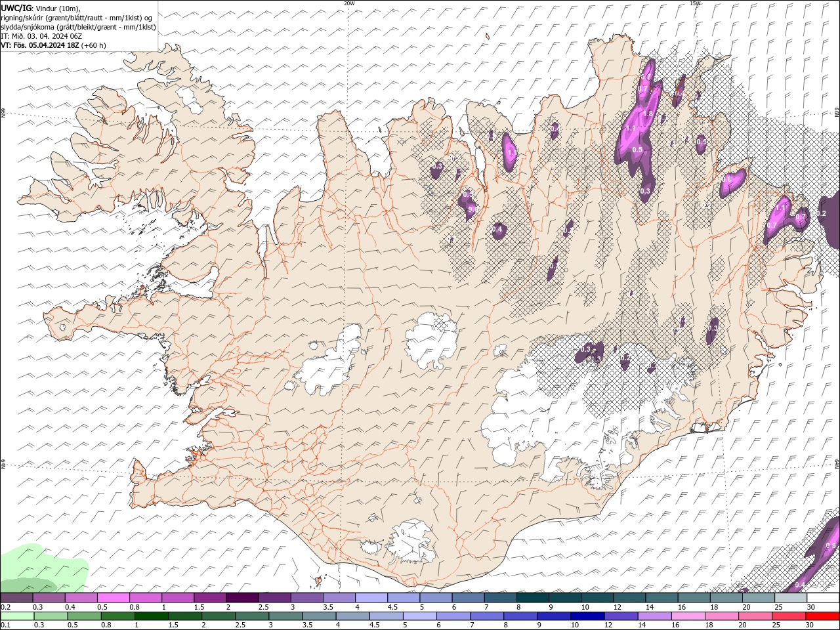Pick the pale green 0.1 swatch on rain scale
This screenshot has height=630, width=840.
point(17,616)
